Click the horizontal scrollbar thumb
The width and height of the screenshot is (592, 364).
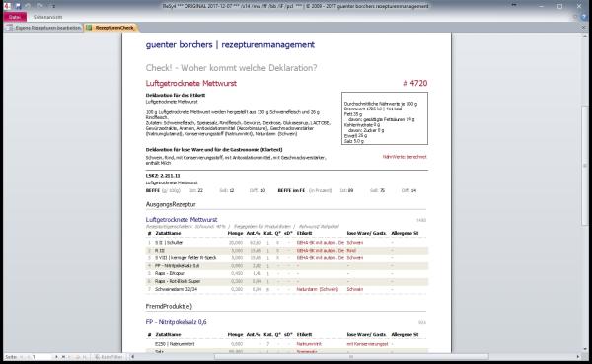pos(351,357)
